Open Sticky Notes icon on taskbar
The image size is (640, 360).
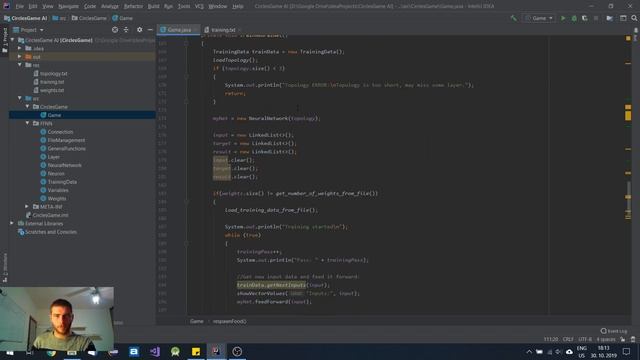tap(196, 351)
